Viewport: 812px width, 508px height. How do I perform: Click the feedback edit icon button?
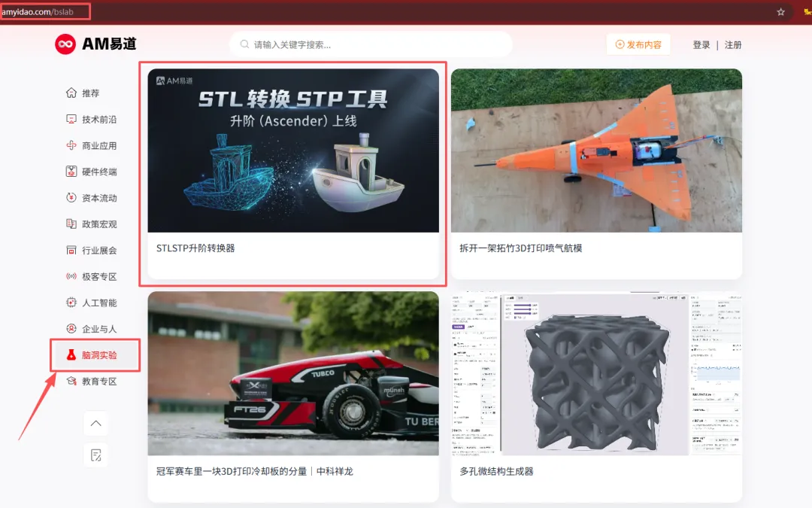point(95,455)
